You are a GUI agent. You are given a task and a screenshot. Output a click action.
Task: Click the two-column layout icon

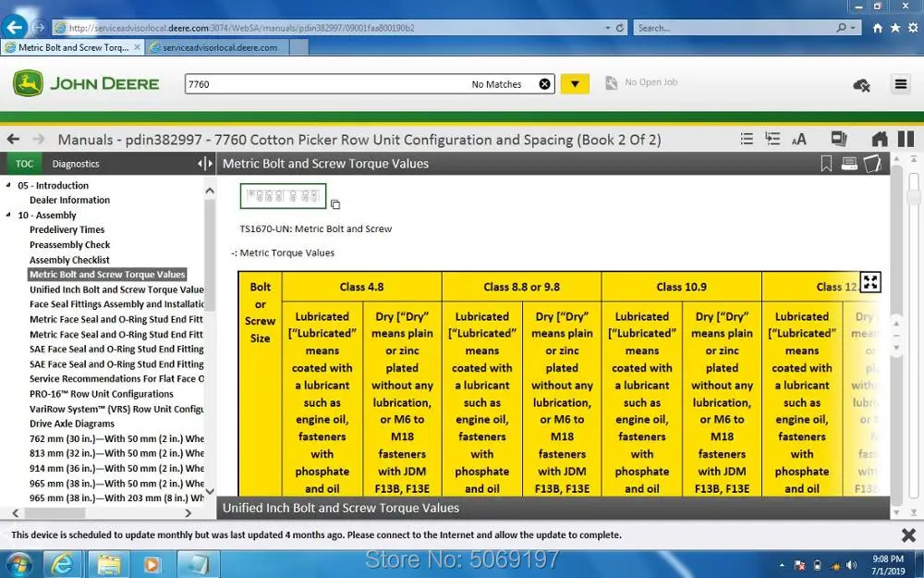point(906,139)
